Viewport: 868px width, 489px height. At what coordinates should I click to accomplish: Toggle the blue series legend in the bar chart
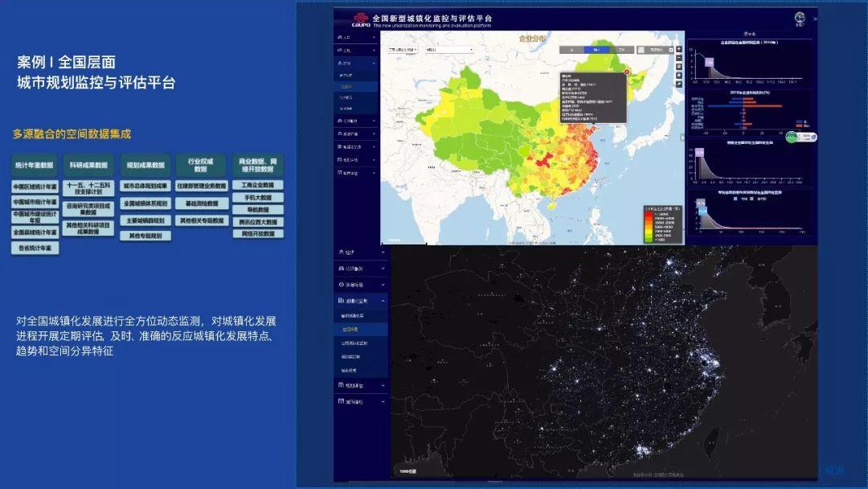800,121
